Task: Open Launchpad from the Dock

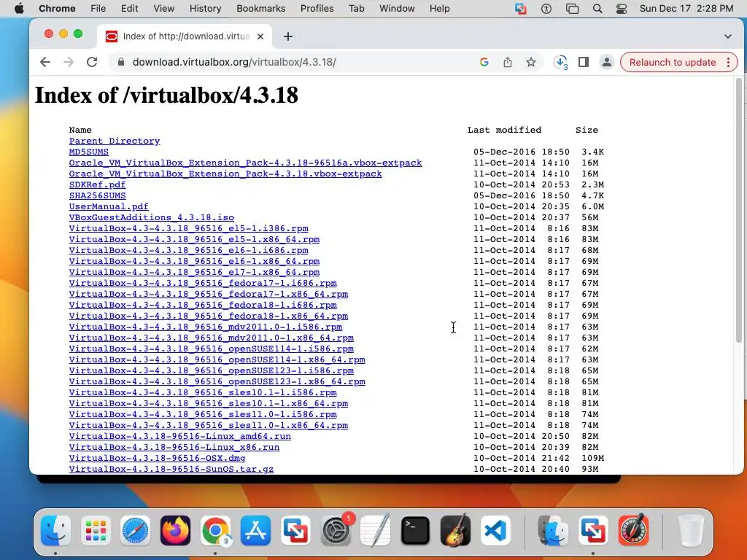Action: pos(96,530)
